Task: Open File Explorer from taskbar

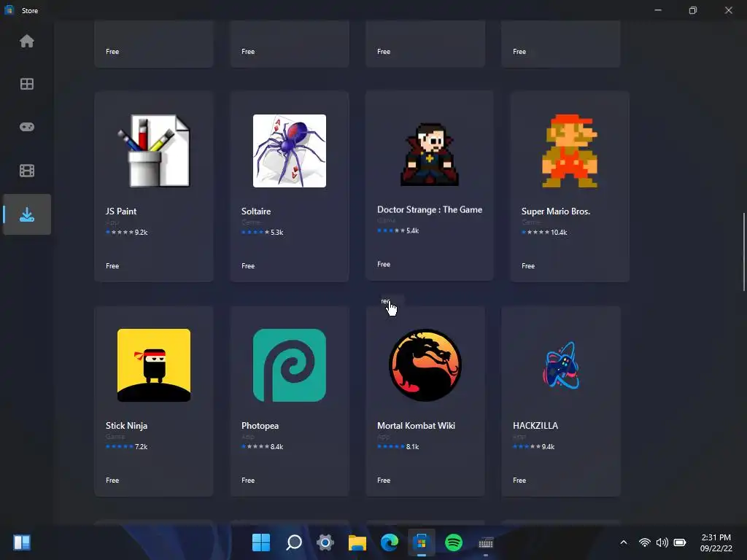Action: pyautogui.click(x=357, y=542)
